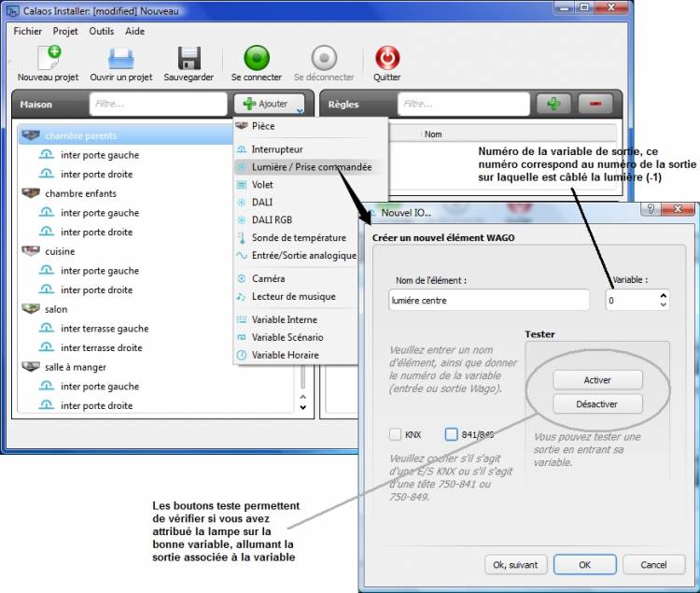The image size is (700, 593).
Task: Click the Nom de l'élément text field
Action: click(489, 300)
